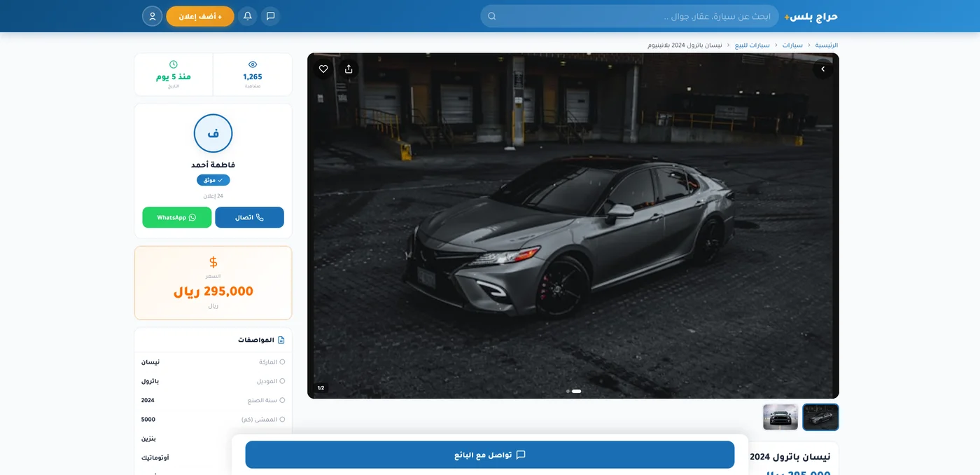Click the 2024 year value

148,401
